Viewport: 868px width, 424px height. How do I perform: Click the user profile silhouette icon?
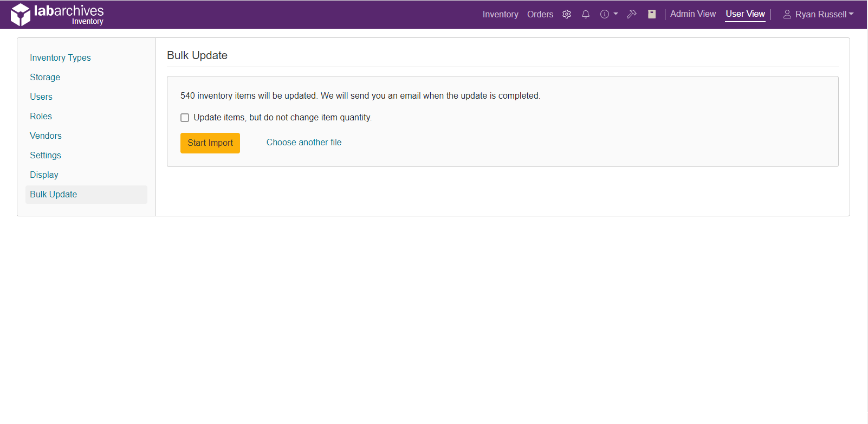click(787, 15)
